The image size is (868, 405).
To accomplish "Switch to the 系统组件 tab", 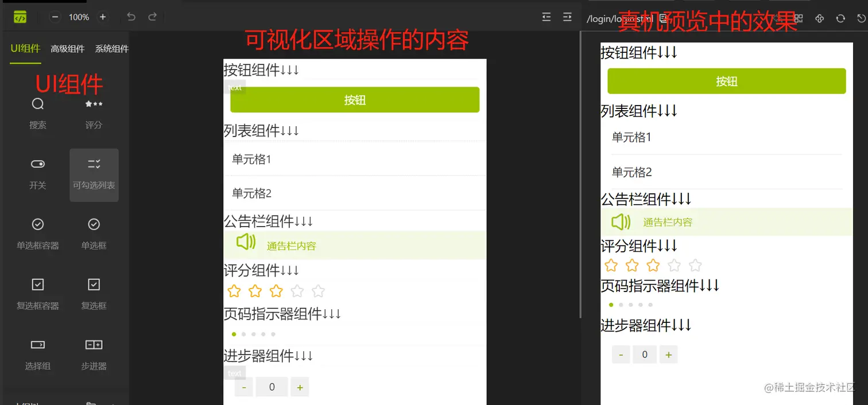I will [x=111, y=48].
